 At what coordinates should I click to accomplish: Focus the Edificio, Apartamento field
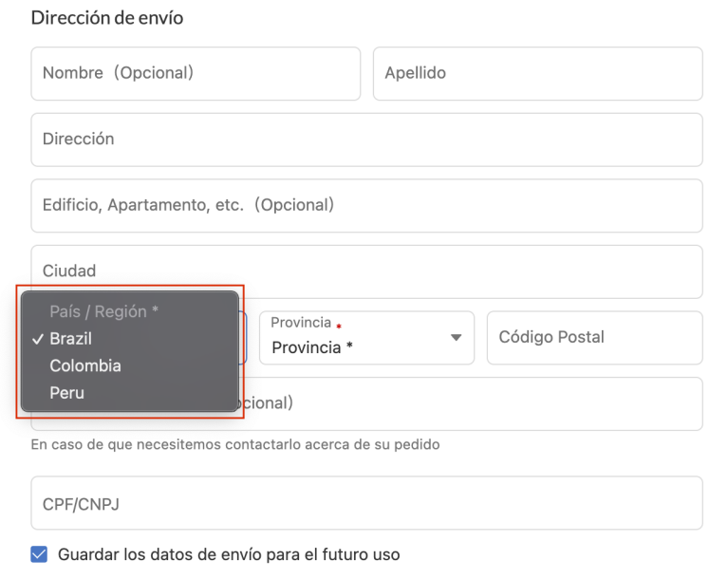(x=366, y=205)
